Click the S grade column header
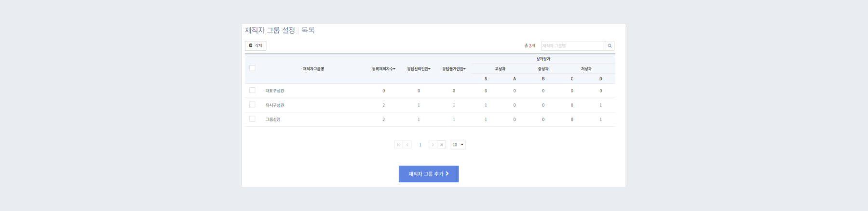The width and height of the screenshot is (868, 211). click(486, 79)
